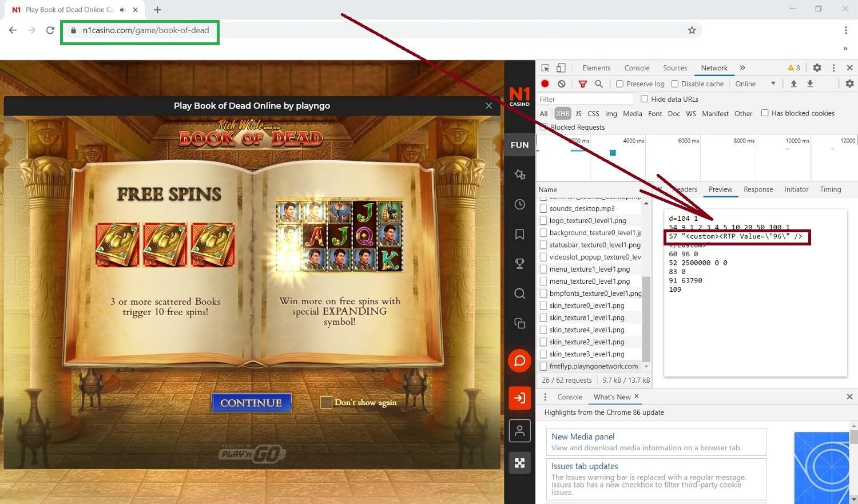This screenshot has height=504, width=858.
Task: Open the Initiator tab
Action: 796,189
